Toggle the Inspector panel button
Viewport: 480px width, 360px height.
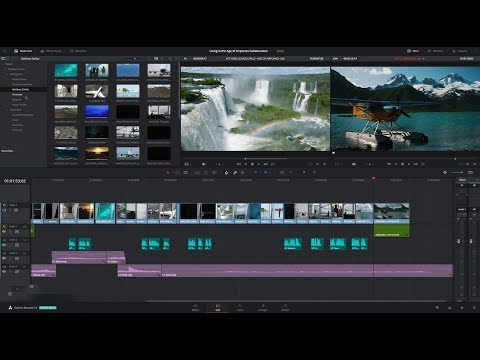(x=460, y=51)
